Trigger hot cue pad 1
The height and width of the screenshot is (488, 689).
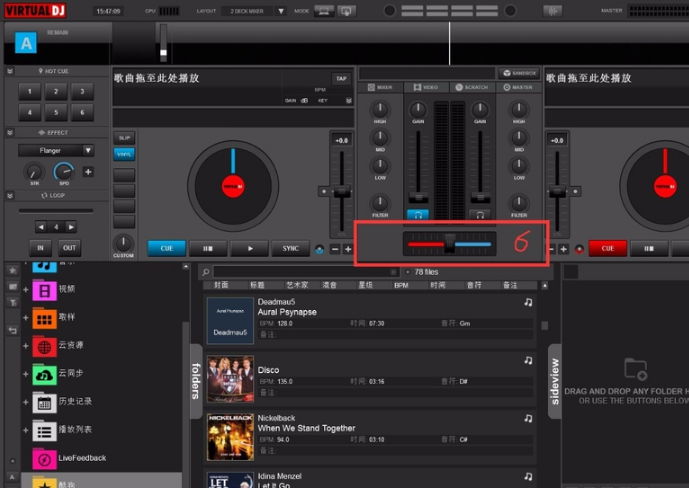coord(29,91)
